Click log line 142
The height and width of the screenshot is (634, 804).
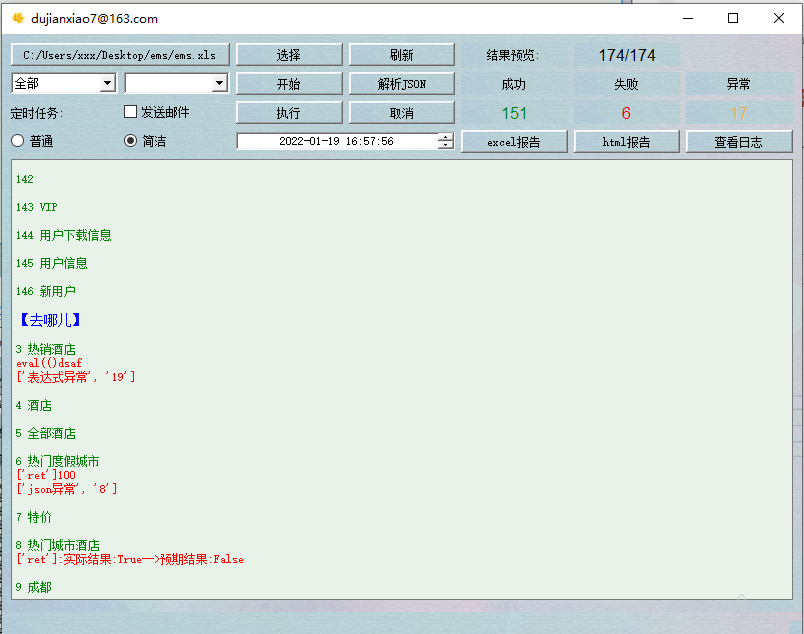click(x=25, y=179)
